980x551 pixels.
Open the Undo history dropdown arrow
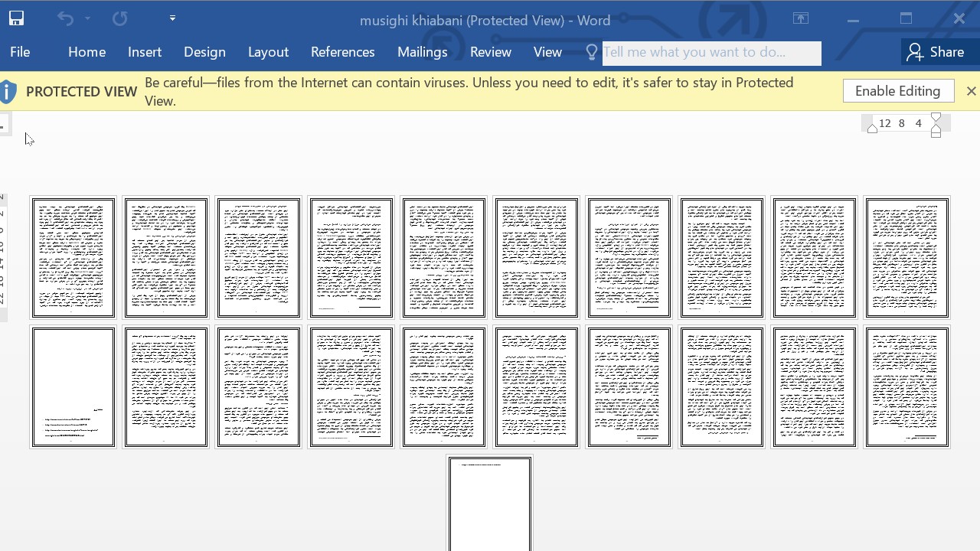(87, 18)
